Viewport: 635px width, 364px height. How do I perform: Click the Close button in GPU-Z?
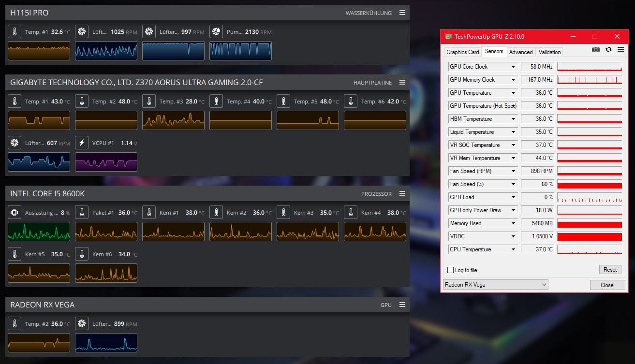pyautogui.click(x=607, y=285)
